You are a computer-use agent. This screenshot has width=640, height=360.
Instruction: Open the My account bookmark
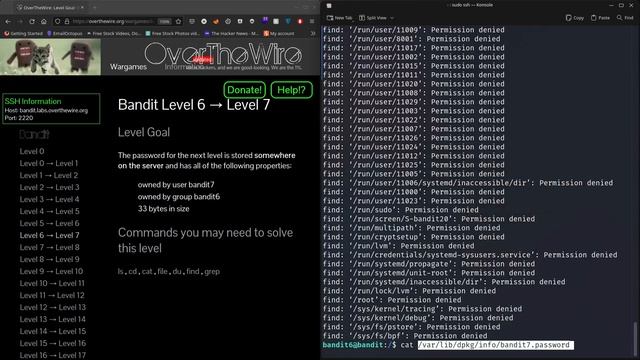279,33
